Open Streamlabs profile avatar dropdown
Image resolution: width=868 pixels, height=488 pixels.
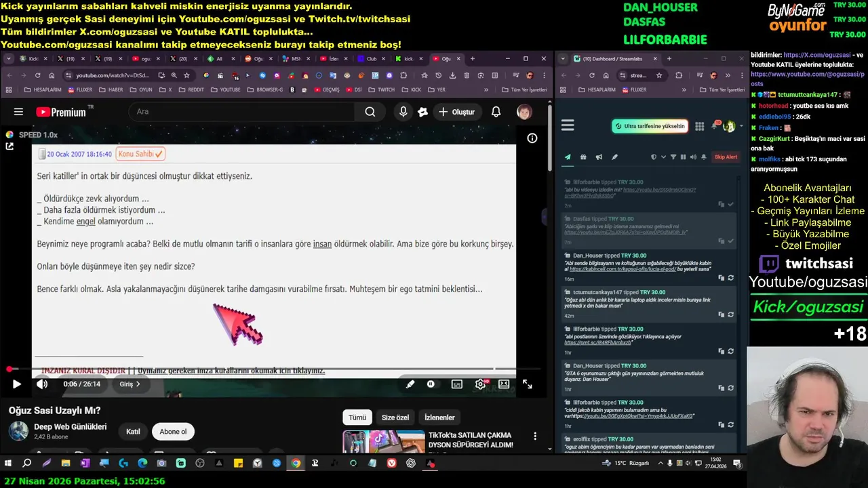(732, 126)
